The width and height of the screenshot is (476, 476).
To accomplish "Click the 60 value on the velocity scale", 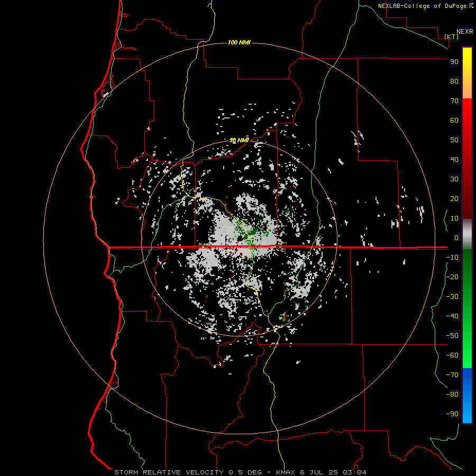I will point(454,121).
